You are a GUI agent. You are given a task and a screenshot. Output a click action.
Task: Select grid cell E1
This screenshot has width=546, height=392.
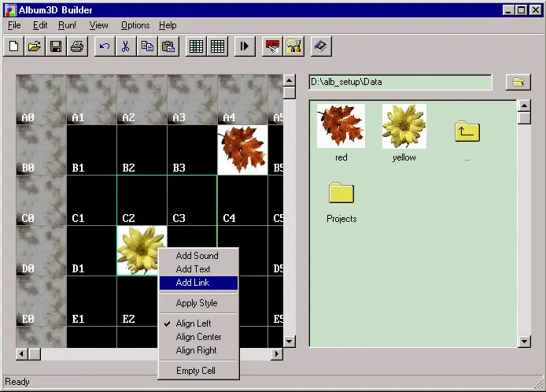click(91, 301)
